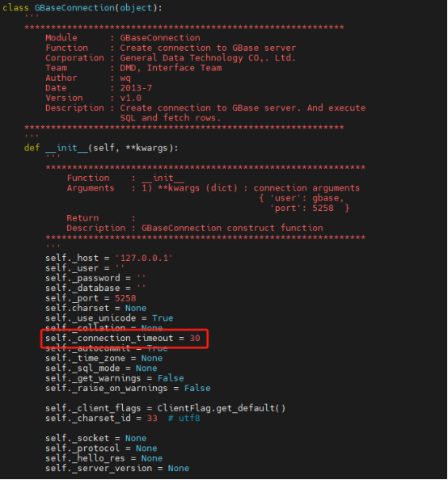Click **kwargs parameter in def line
The height and width of the screenshot is (480, 448).
146,148
